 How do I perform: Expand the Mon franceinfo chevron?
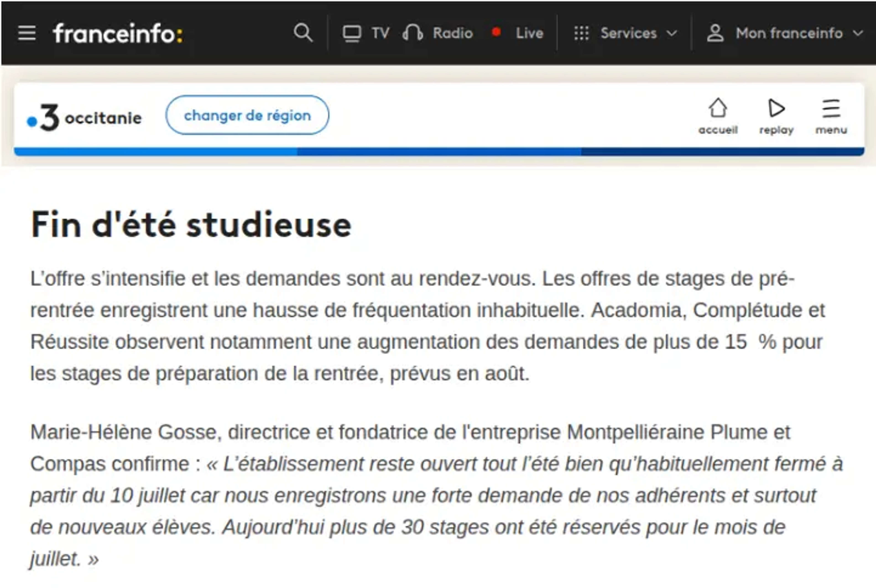858,33
